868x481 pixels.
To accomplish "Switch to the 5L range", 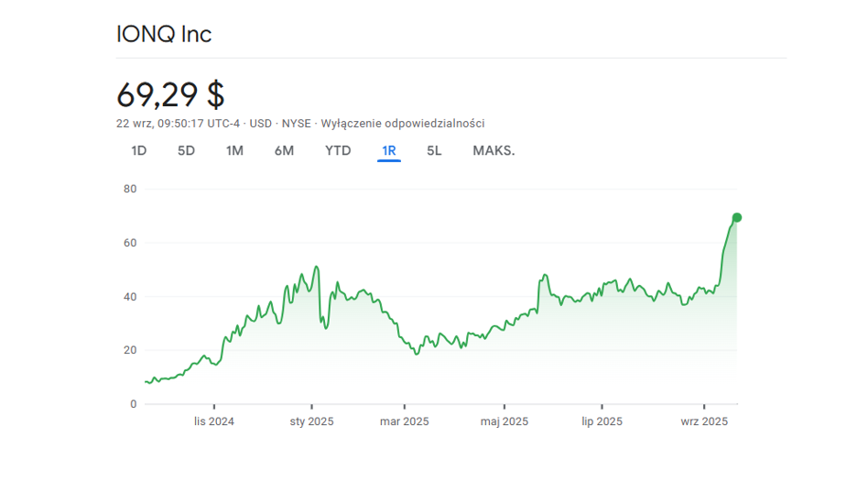I will pyautogui.click(x=434, y=151).
